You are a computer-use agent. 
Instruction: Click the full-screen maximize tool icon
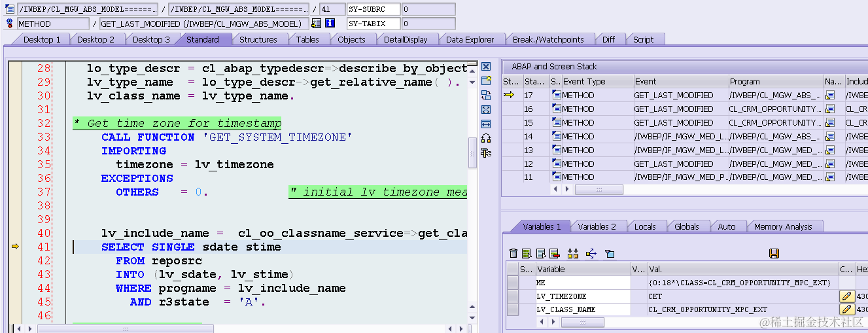[x=486, y=109]
